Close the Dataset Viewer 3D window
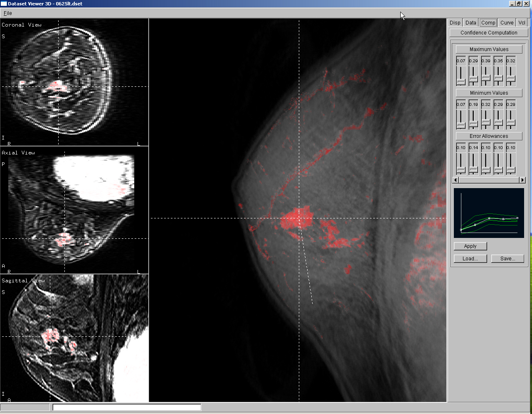The width and height of the screenshot is (532, 414). [526, 4]
